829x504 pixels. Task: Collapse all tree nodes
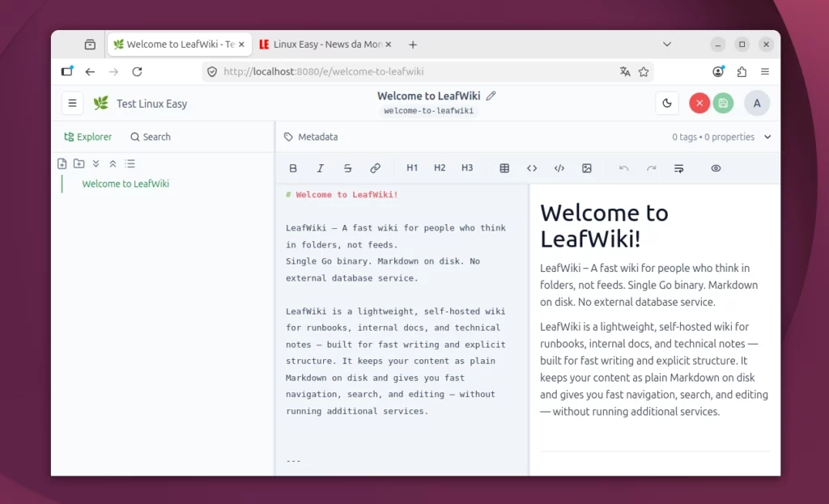pyautogui.click(x=113, y=163)
